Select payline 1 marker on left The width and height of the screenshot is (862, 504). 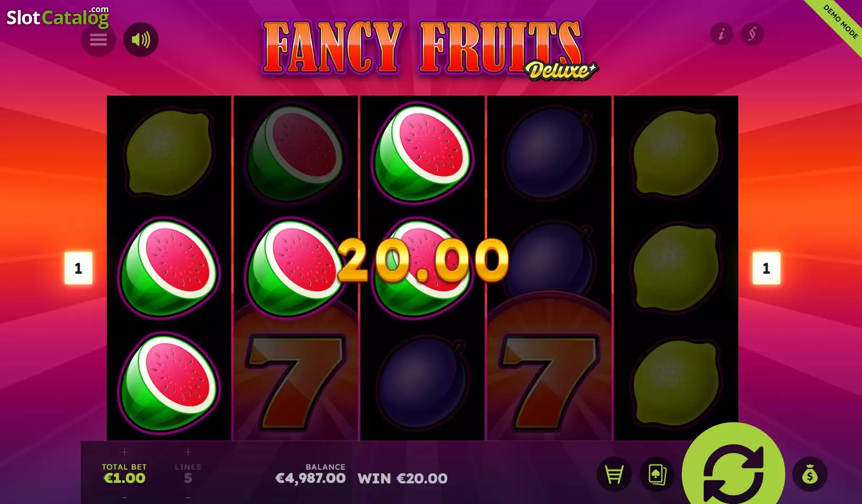[78, 268]
